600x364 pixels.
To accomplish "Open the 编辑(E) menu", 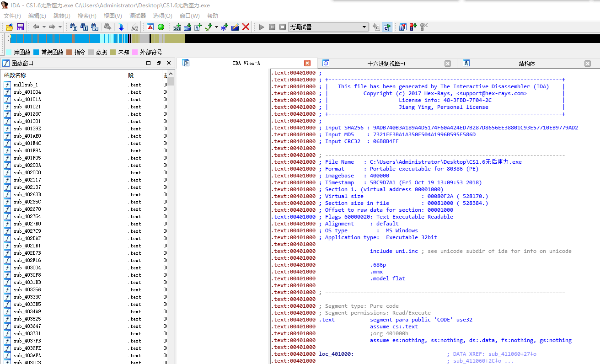I will pos(37,16).
